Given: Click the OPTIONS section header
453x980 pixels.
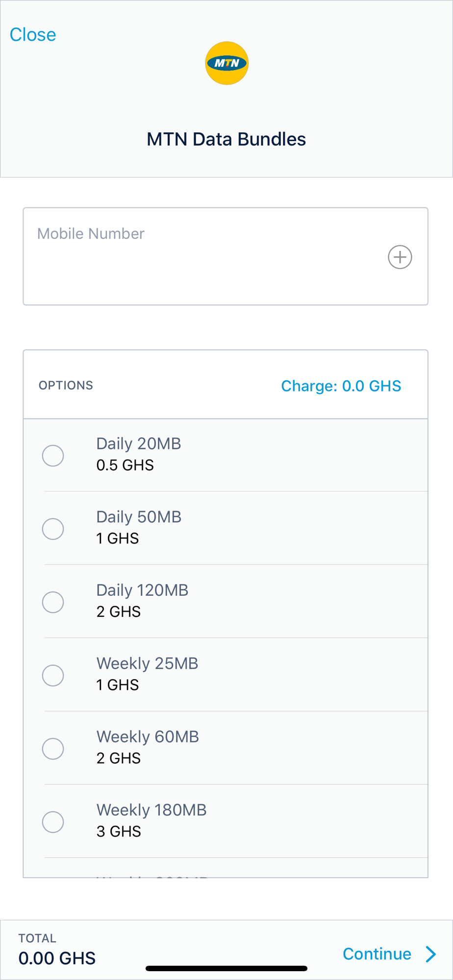Looking at the screenshot, I should point(66,386).
